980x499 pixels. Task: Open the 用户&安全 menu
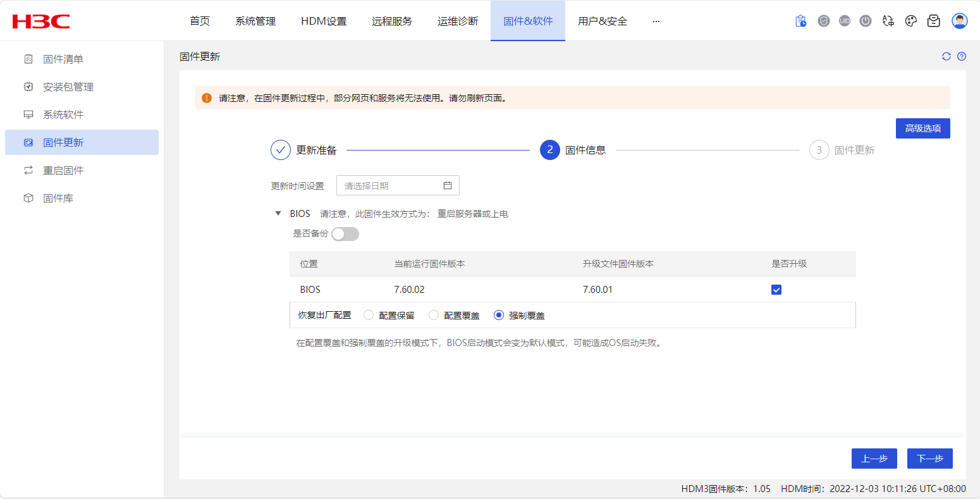603,21
